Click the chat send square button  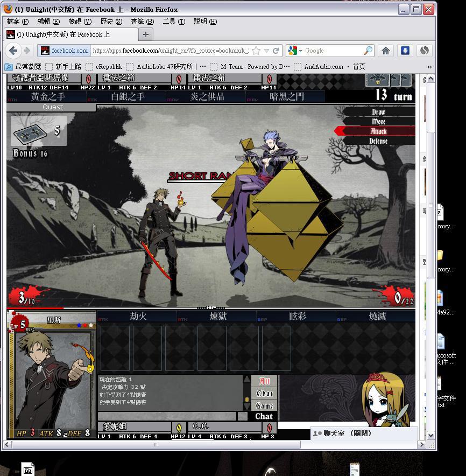click(x=242, y=416)
